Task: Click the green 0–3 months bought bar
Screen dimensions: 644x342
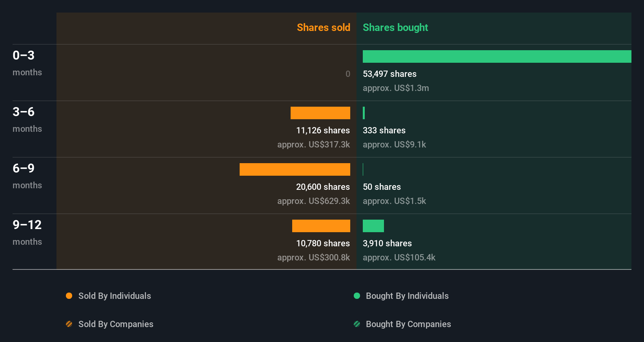Action: (497, 56)
